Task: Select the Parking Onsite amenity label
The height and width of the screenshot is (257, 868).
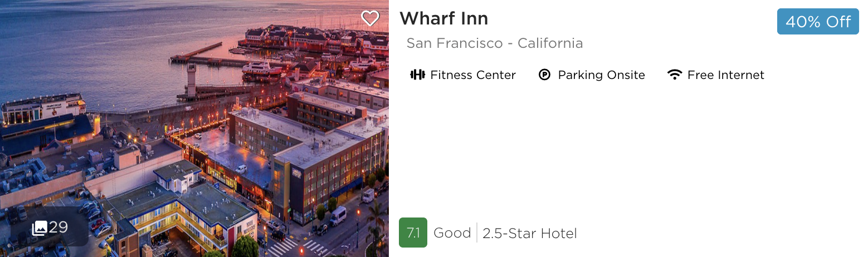Action: (601, 75)
